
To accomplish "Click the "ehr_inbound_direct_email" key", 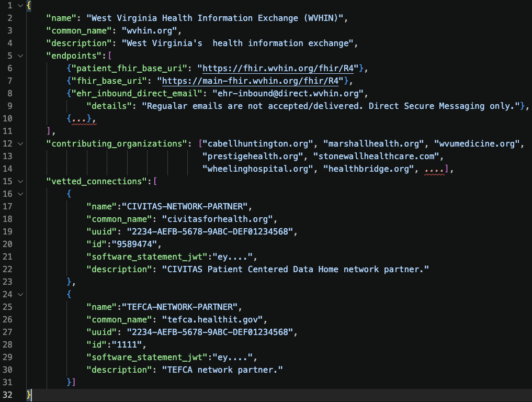I will click(x=137, y=93).
